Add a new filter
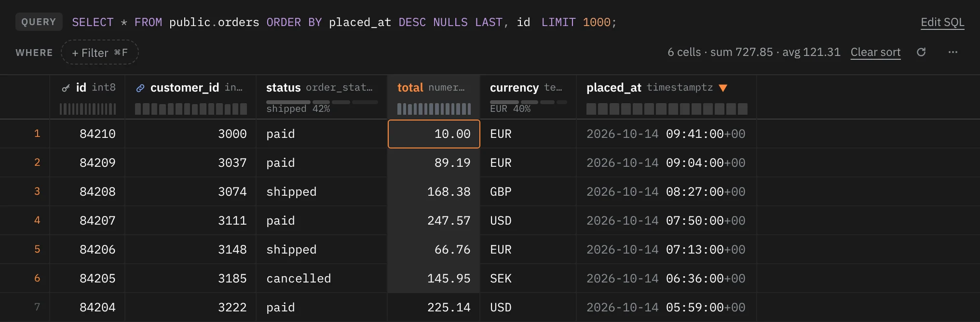 pos(100,53)
